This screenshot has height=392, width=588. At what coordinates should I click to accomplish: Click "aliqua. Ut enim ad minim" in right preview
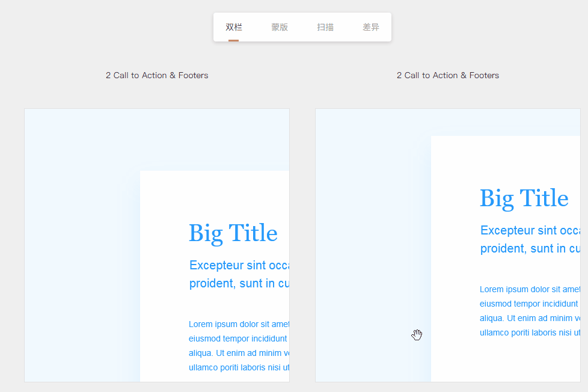(x=529, y=318)
